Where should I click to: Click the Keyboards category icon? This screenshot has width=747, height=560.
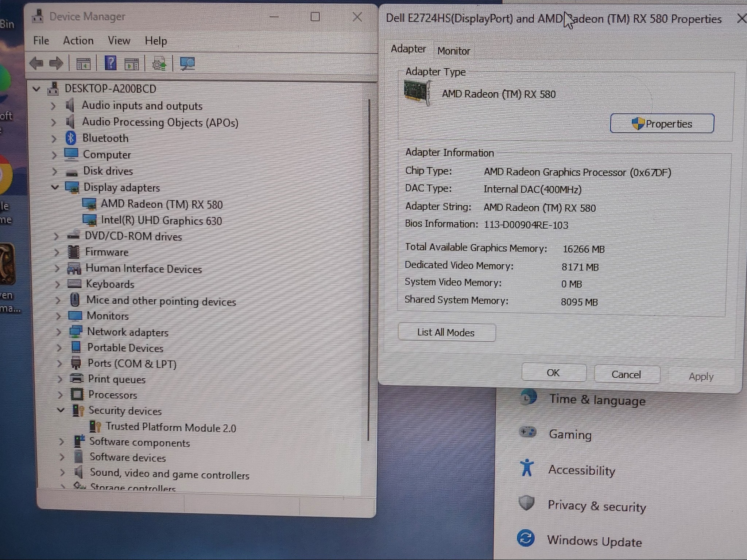74,284
